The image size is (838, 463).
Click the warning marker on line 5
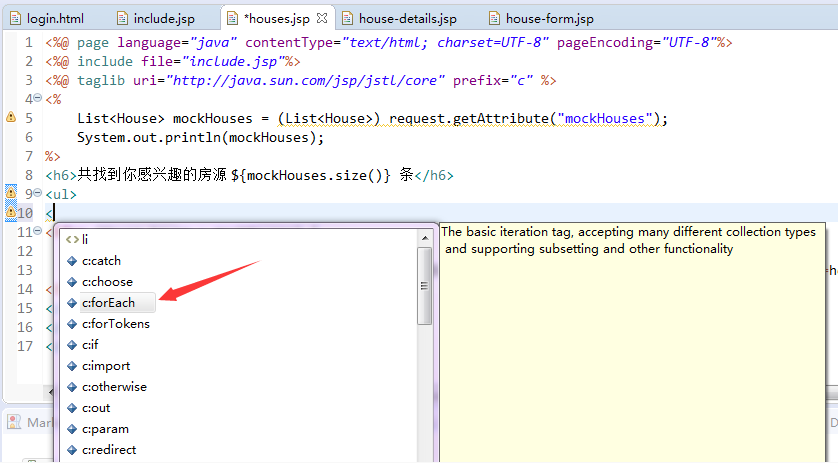point(11,117)
